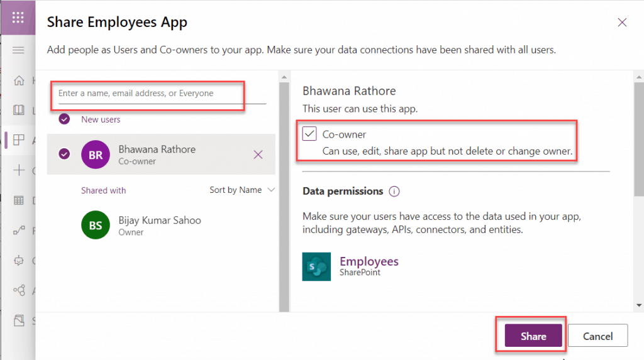The height and width of the screenshot is (360, 644).
Task: Click the details pane scrollbar up arrow
Action: [x=639, y=77]
